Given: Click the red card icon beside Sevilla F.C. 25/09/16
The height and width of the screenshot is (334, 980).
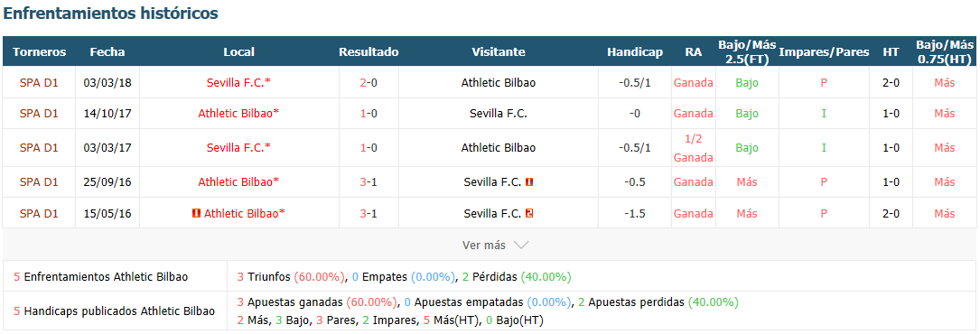Looking at the screenshot, I should (530, 182).
